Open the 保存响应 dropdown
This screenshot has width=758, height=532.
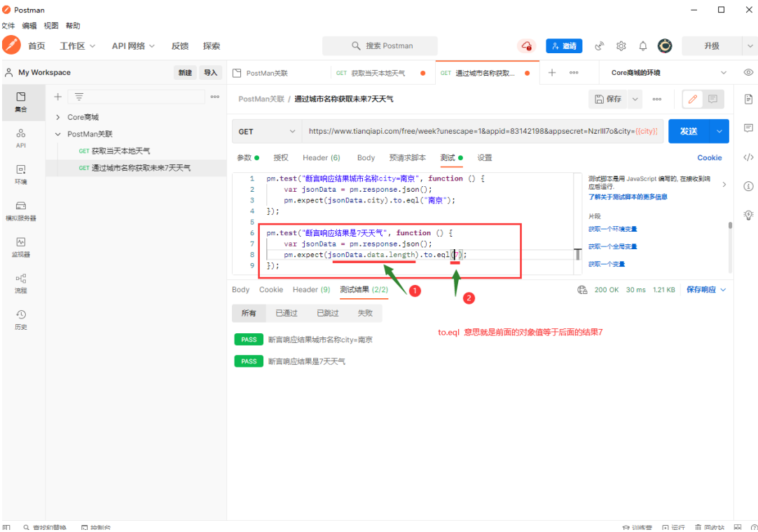pyautogui.click(x=705, y=289)
